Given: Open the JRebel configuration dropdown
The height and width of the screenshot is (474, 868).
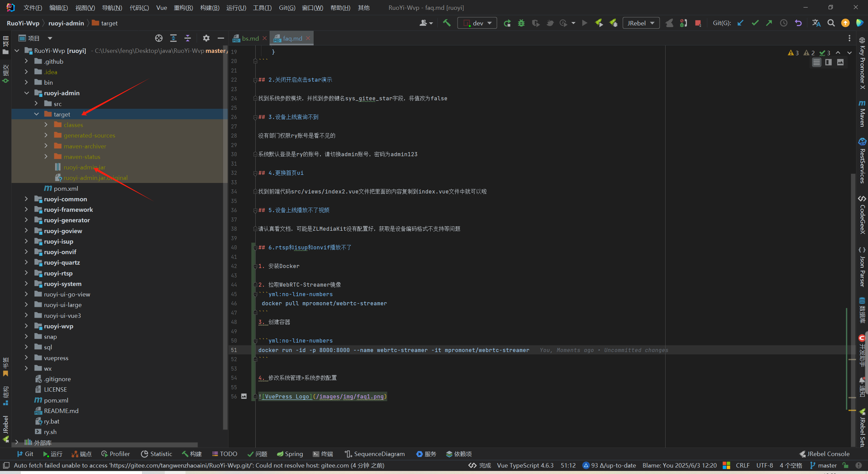Looking at the screenshot, I should [x=641, y=23].
